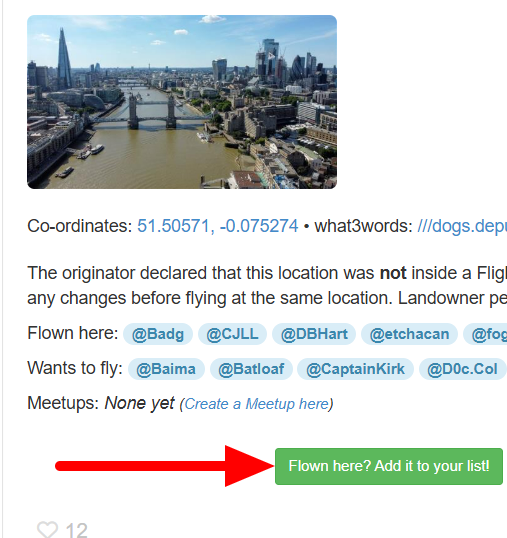Click the red arrow pointing to the button
The height and width of the screenshot is (538, 507).
coord(165,466)
